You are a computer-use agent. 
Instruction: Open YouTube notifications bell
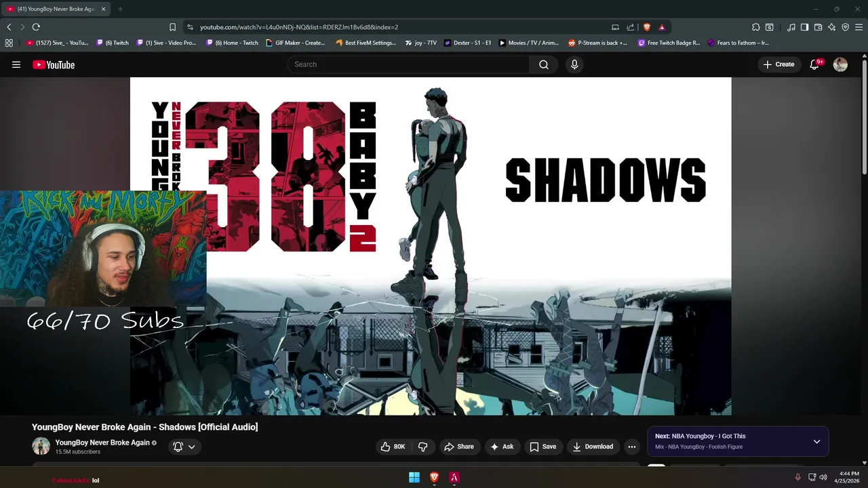coord(815,64)
